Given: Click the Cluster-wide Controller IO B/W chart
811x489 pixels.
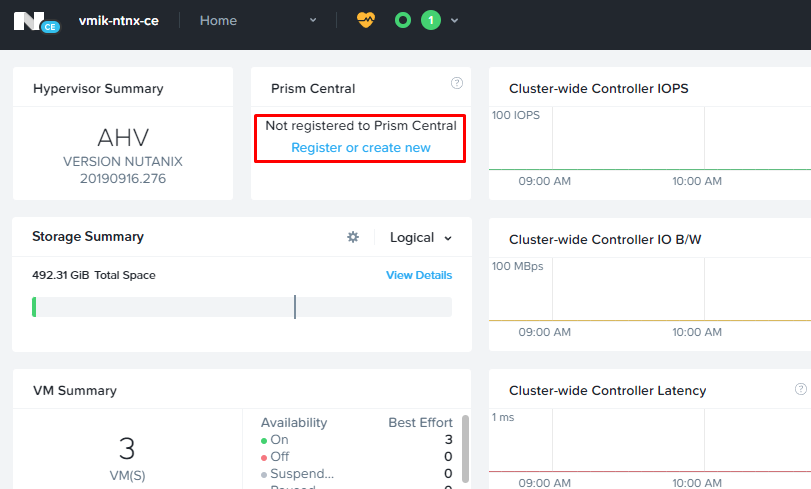Looking at the screenshot, I should coord(650,296).
